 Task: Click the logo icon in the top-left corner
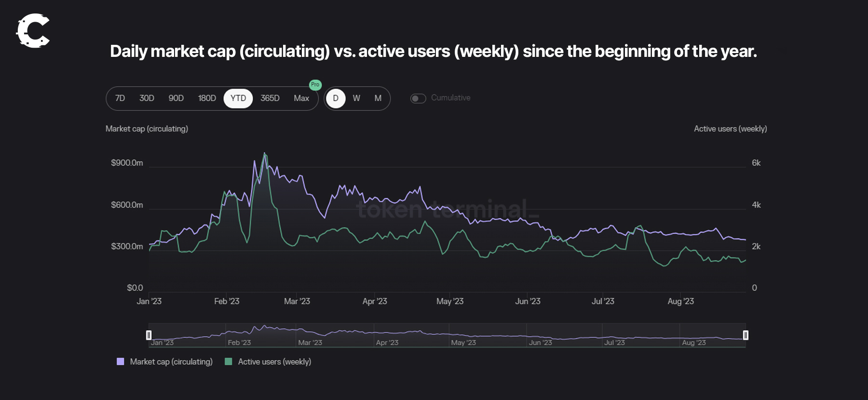tap(33, 31)
